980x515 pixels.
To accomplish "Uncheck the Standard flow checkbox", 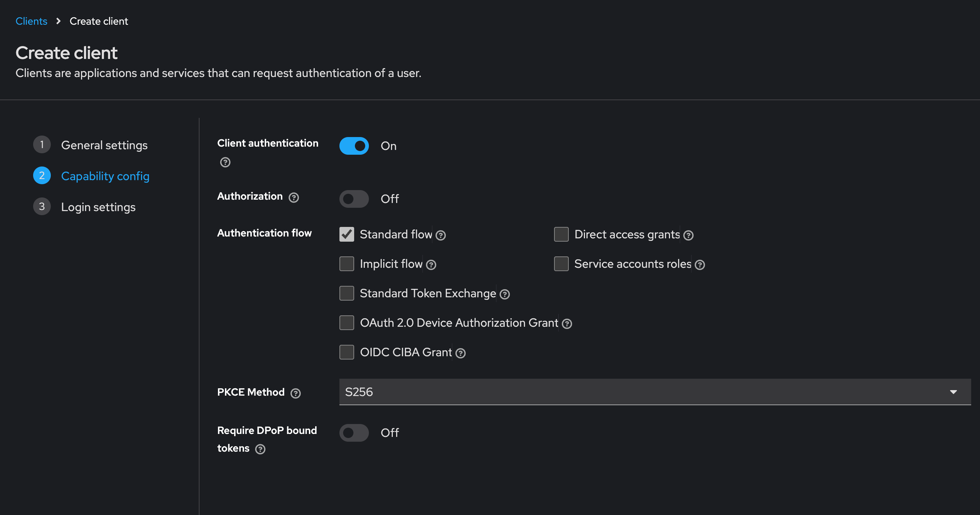I will point(346,234).
